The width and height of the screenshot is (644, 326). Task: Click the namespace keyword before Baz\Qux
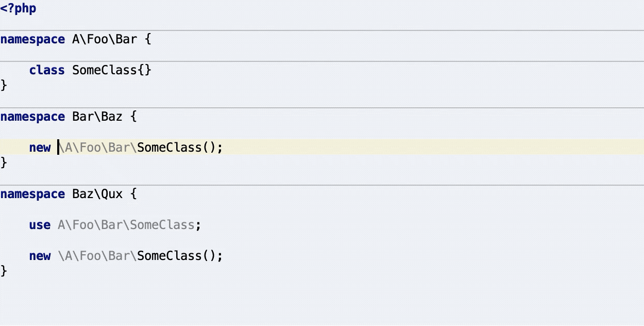tap(32, 194)
